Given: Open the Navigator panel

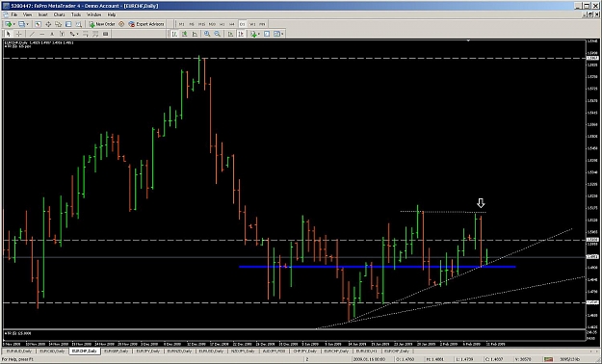Looking at the screenshot, I should click(58, 24).
